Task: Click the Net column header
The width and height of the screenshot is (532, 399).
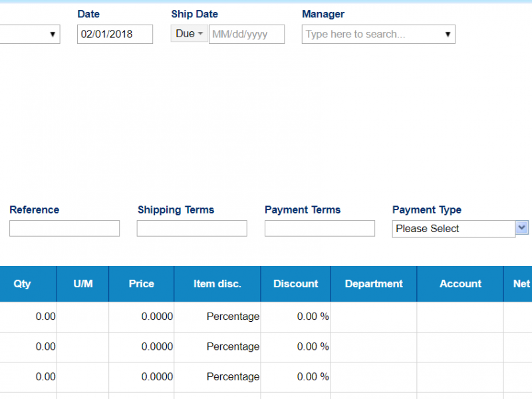Action: point(518,284)
